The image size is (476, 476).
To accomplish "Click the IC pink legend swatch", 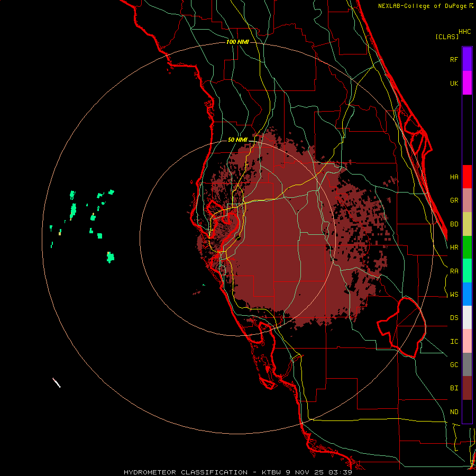I will 467,341.
